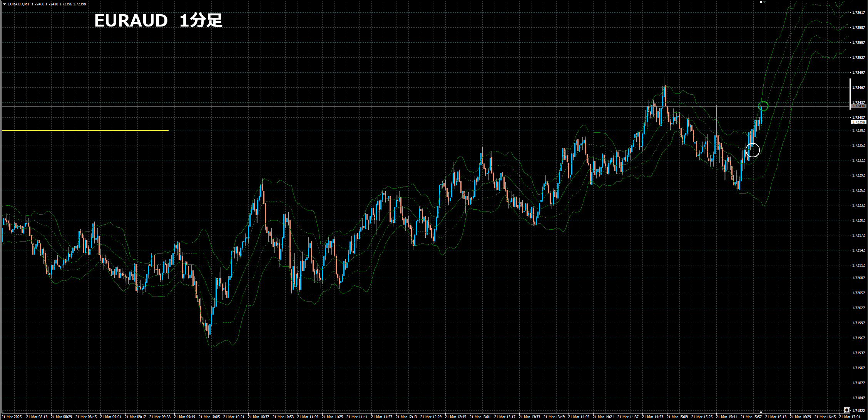Click the large 'EURAUD 1分足' chart label
Screen dimensions: 868x420
pyautogui.click(x=158, y=20)
